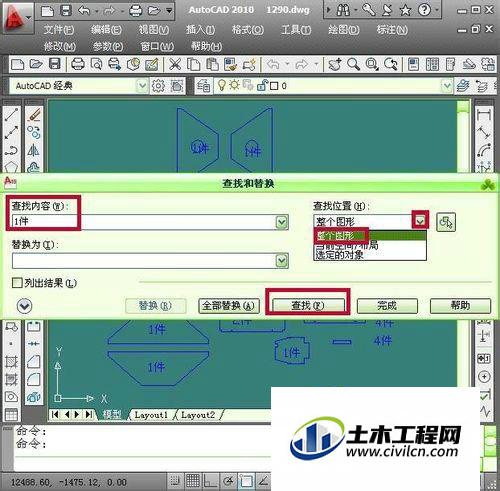500x491 pixels.
Task: Choose 选定的对象 in the location list
Action: [x=370, y=255]
